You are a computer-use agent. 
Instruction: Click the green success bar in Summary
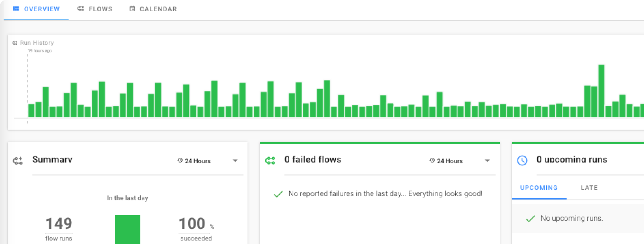pyautogui.click(x=128, y=229)
